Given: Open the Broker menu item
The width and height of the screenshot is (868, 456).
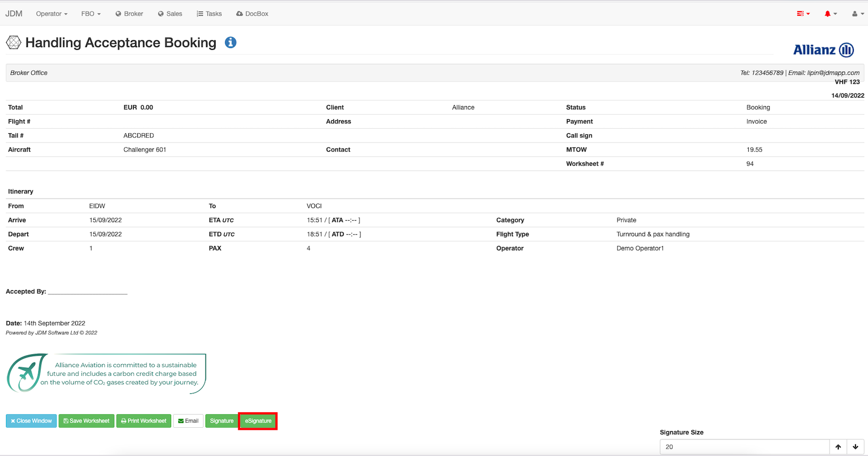Looking at the screenshot, I should 129,14.
